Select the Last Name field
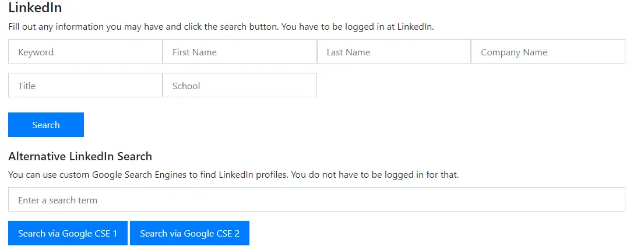 (x=393, y=52)
